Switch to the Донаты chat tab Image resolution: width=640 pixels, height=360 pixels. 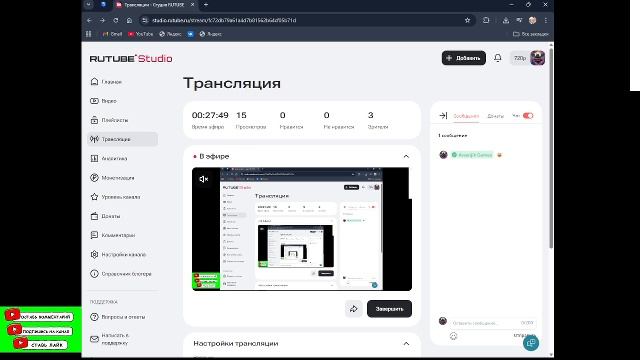point(496,116)
